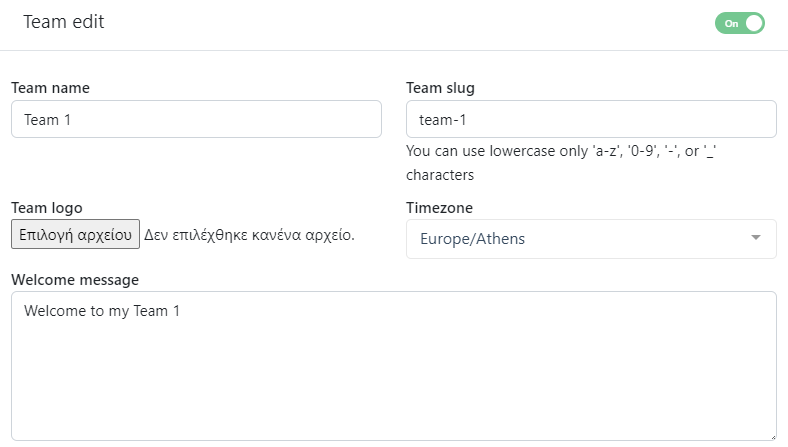Viewport: 788px width, 447px height.
Task: Click the Timezone label
Action: click(439, 208)
